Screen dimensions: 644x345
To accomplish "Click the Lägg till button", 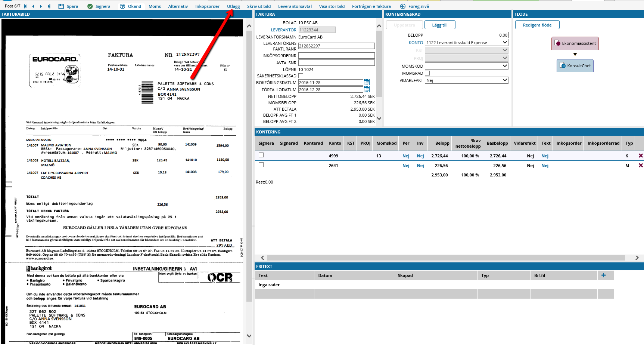I will [440, 25].
